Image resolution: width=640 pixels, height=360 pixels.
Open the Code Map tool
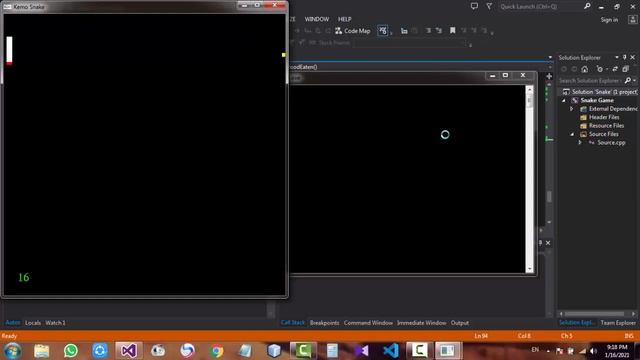(353, 31)
